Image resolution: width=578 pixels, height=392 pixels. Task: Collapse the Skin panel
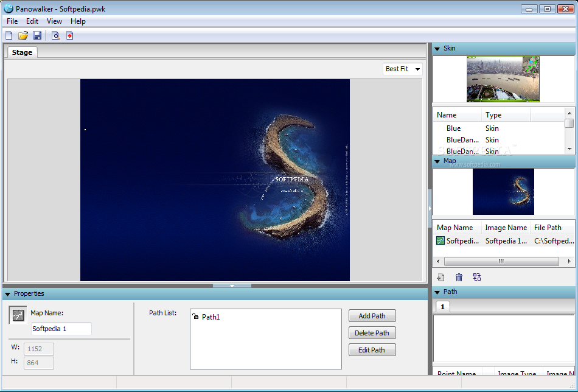coord(437,49)
